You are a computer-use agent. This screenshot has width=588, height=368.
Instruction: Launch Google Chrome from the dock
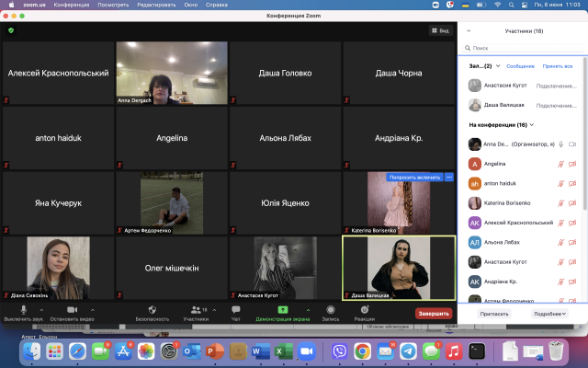point(363,351)
